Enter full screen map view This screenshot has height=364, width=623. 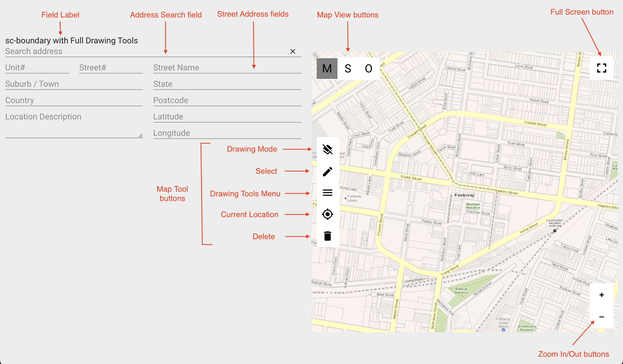601,68
